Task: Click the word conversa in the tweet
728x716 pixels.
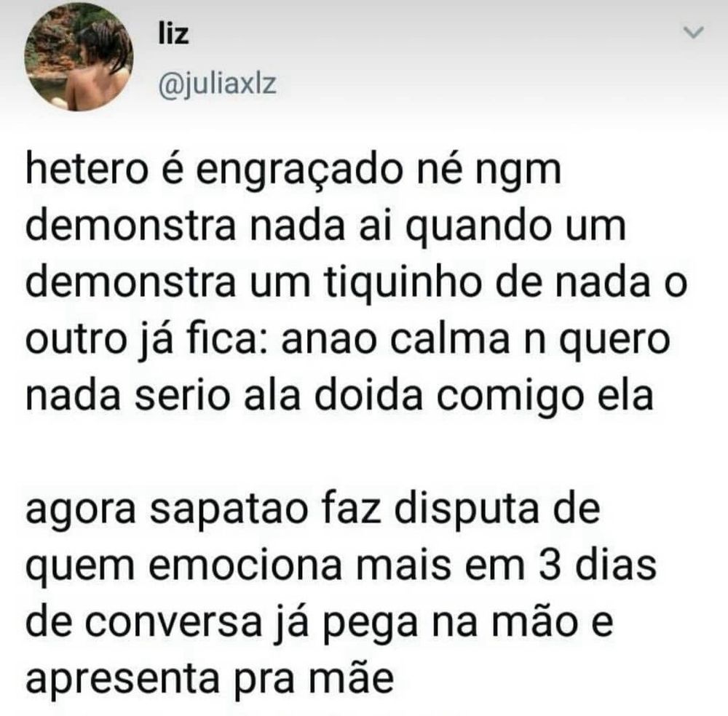Action: tap(174, 624)
